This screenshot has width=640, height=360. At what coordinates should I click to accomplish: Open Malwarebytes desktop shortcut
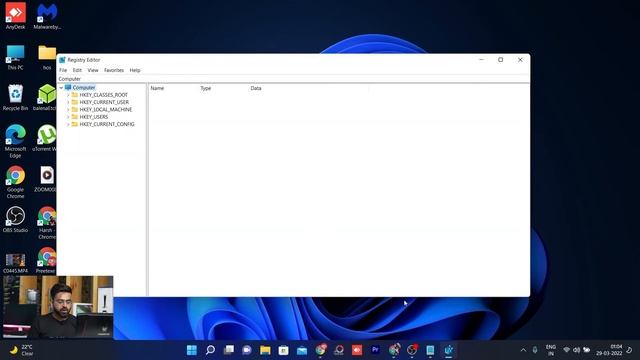point(47,16)
